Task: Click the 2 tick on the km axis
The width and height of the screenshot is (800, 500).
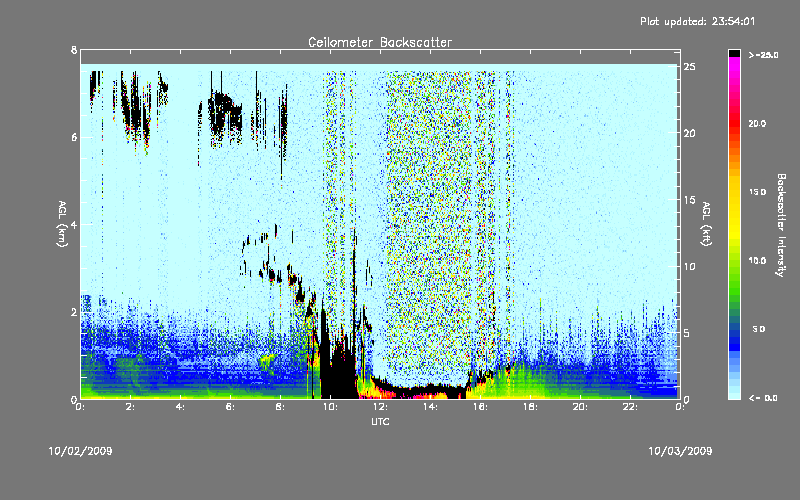Action: (74, 312)
